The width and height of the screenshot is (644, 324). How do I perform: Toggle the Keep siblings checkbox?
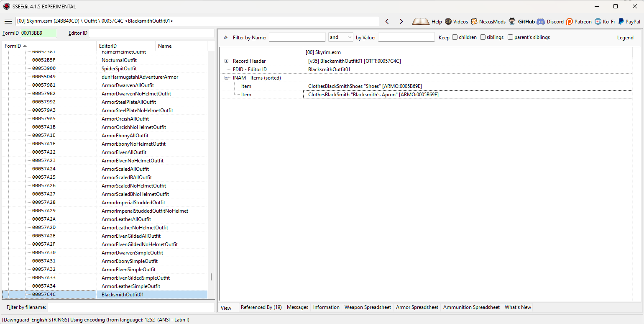click(483, 37)
